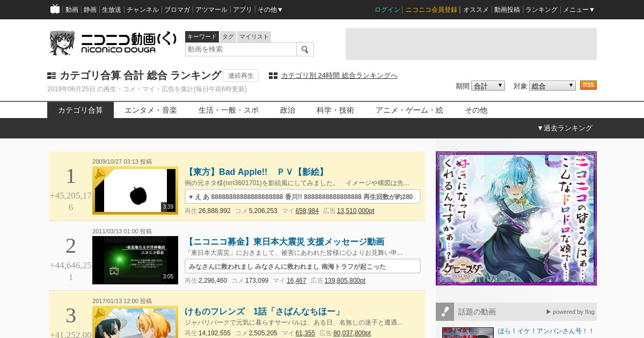Screen dimensions: 644x338
Task: Open ブロマガ in top navigation
Action: tap(177, 10)
